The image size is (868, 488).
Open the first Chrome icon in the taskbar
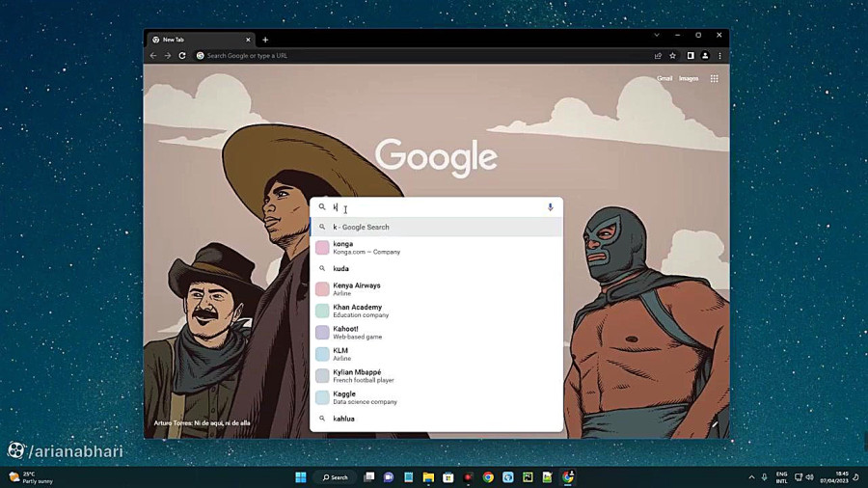[x=488, y=477]
